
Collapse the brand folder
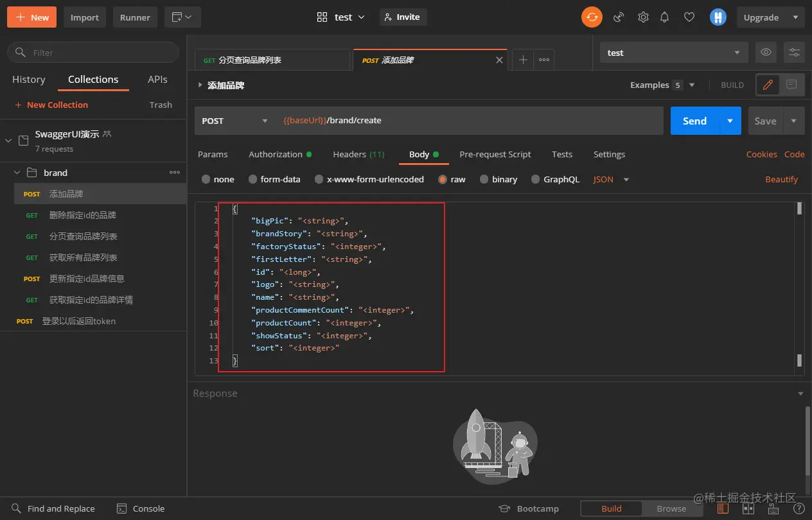(18, 173)
